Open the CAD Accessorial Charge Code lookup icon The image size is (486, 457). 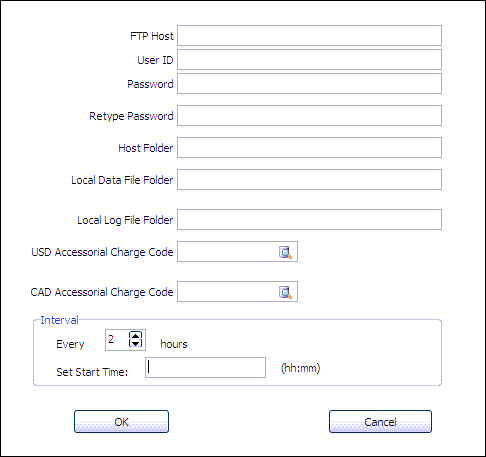pyautogui.click(x=285, y=292)
